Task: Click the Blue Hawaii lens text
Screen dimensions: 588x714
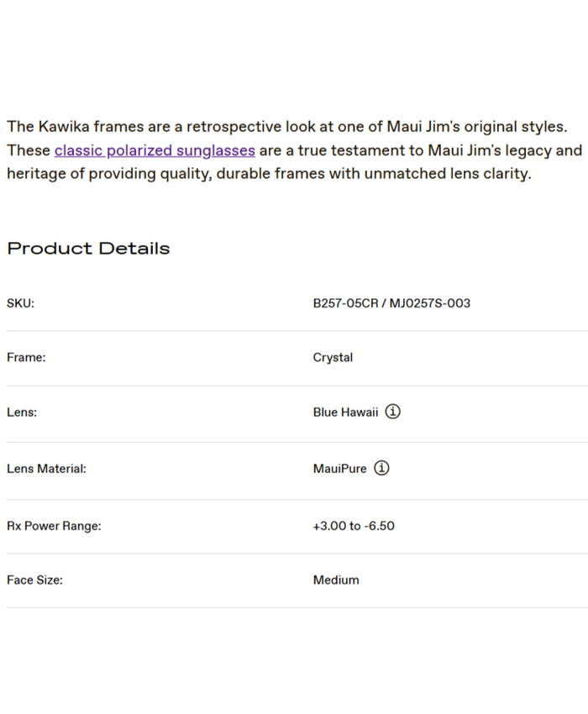Action: 345,412
